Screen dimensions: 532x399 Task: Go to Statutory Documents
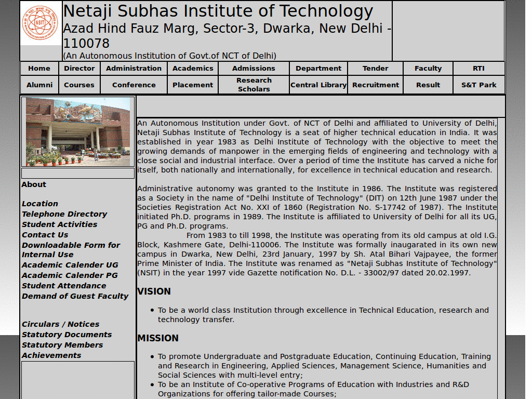pyautogui.click(x=66, y=335)
